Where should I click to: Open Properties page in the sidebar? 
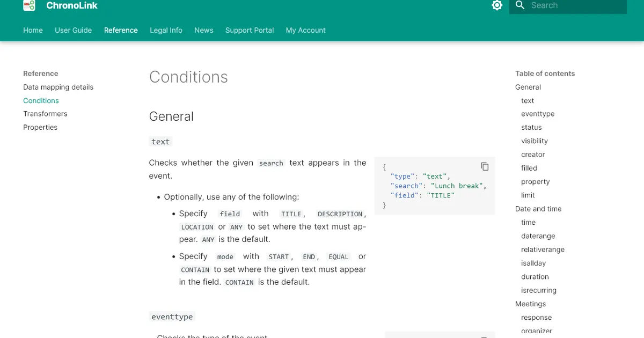[x=40, y=127]
